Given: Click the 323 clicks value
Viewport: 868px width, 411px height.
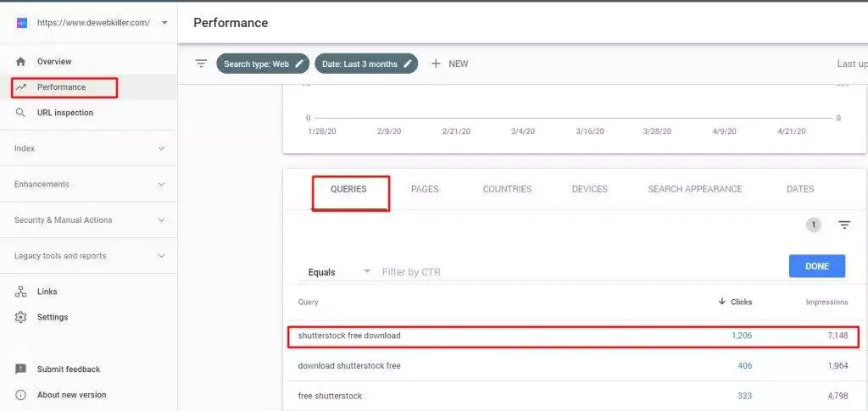Looking at the screenshot, I should coord(744,396).
